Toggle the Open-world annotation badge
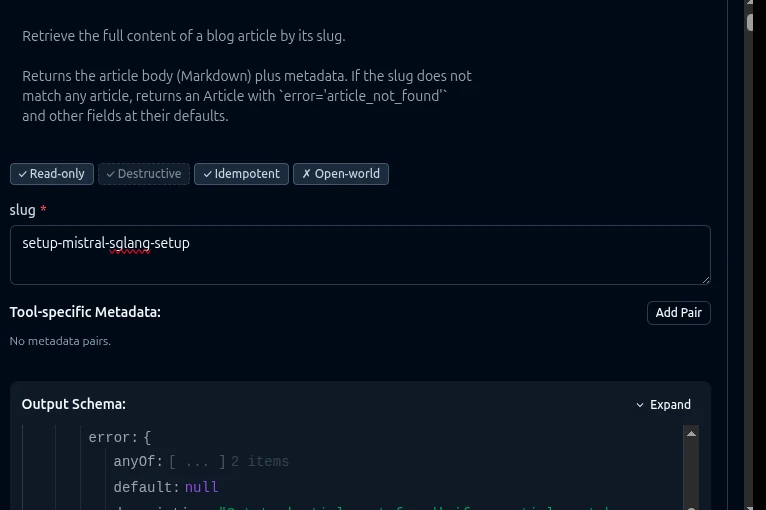Image resolution: width=766 pixels, height=510 pixels. coord(341,174)
